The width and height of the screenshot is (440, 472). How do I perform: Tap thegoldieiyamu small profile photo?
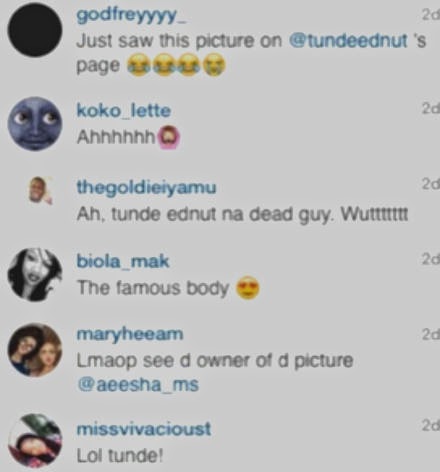40,190
